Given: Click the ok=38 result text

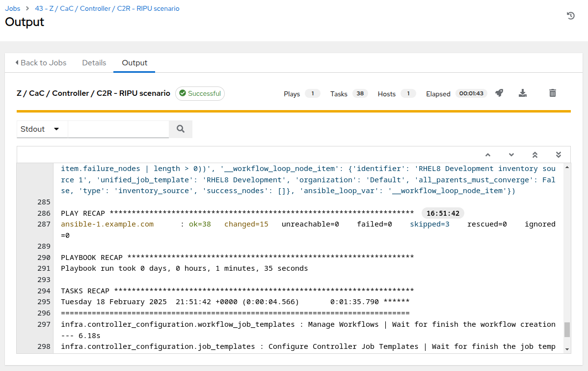Looking at the screenshot, I should coord(200,224).
